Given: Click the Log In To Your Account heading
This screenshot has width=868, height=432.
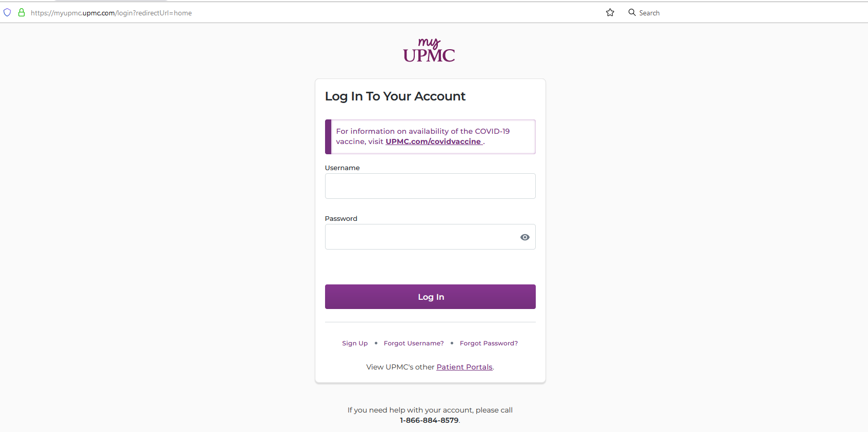Looking at the screenshot, I should 395,96.
